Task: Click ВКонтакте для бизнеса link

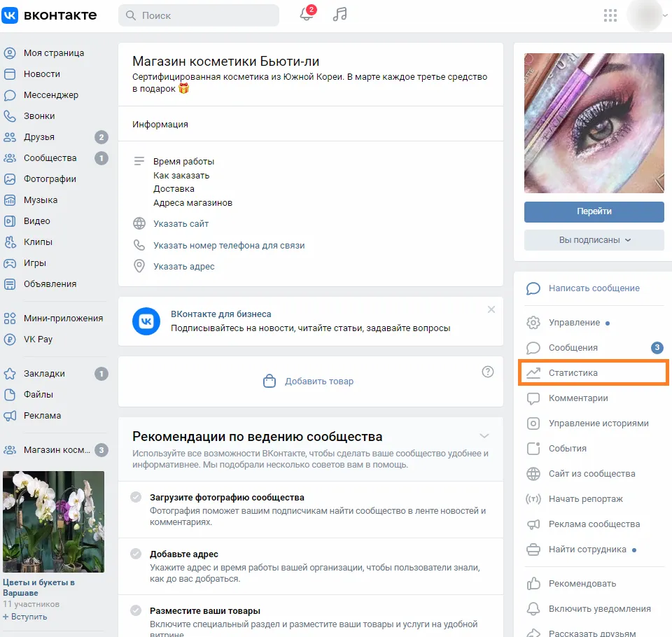Action: 220,314
